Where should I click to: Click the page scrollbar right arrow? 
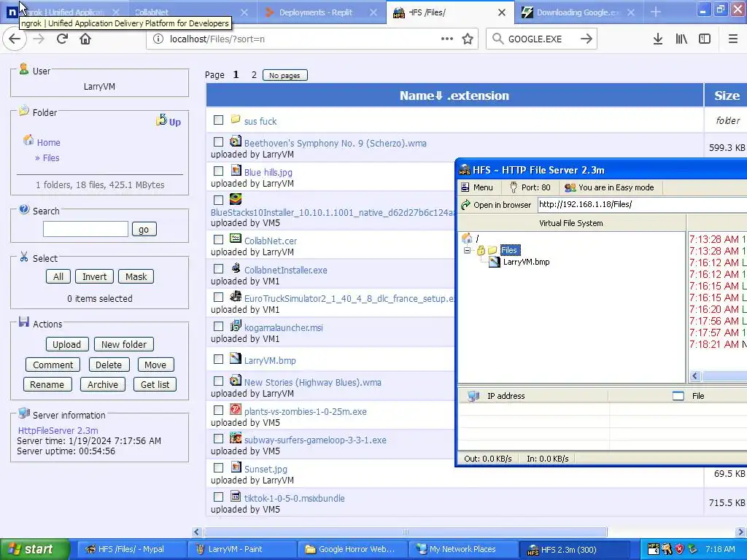pyautogui.click(x=741, y=532)
